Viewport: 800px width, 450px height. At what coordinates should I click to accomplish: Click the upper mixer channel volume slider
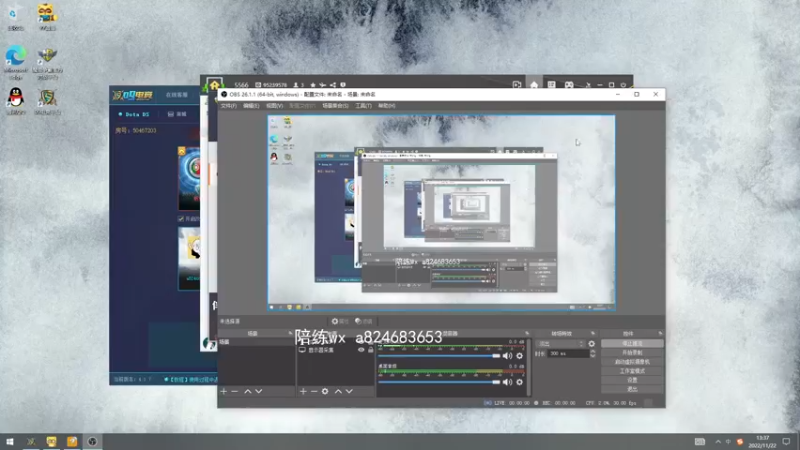click(x=439, y=356)
